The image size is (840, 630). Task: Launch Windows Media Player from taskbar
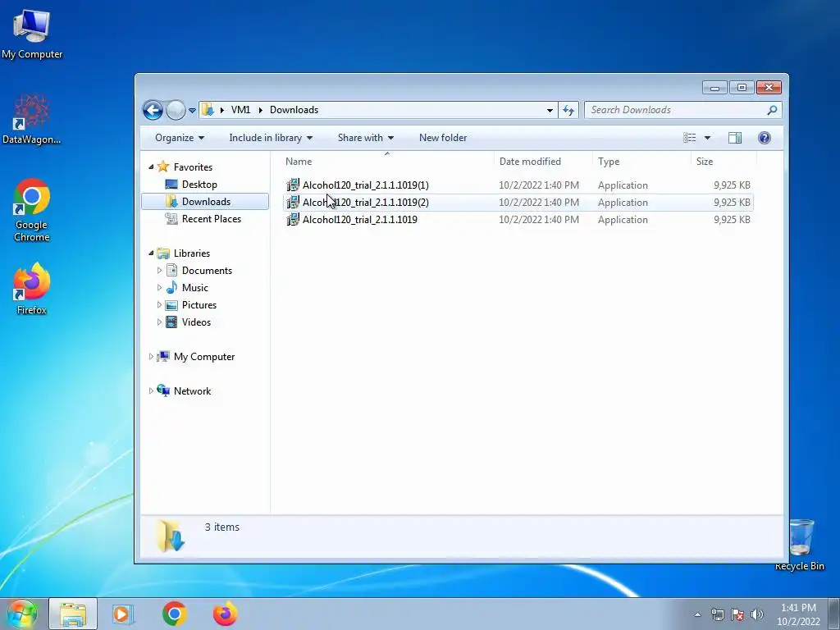123,614
